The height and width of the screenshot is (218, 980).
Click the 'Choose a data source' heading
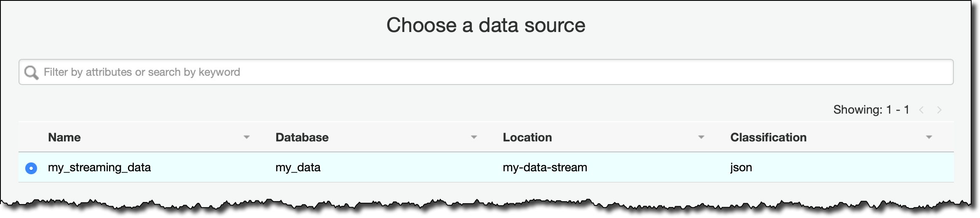click(x=486, y=25)
